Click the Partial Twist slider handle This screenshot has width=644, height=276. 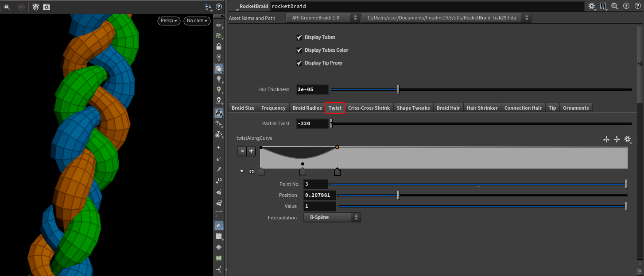(x=331, y=123)
